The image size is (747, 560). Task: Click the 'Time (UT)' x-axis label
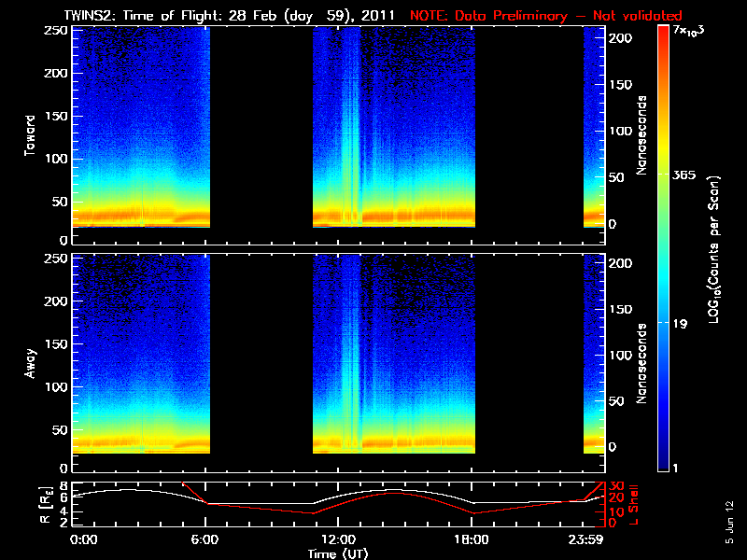[x=340, y=553]
